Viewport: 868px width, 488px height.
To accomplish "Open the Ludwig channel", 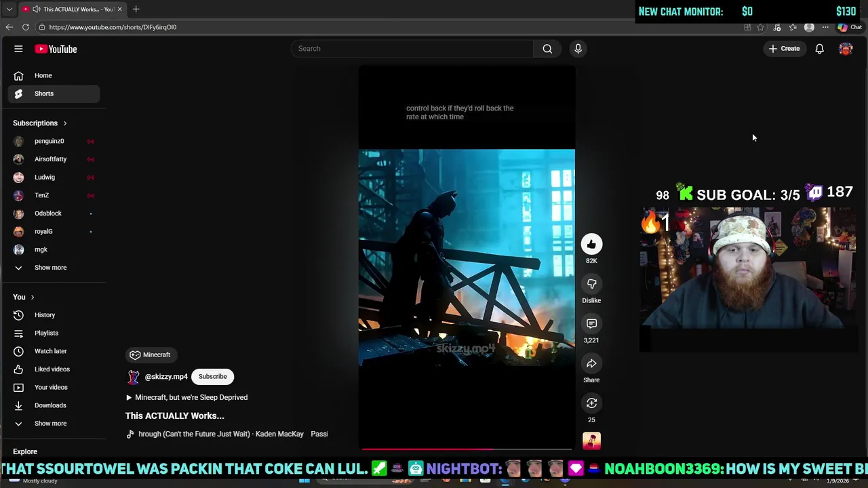I will 54,177.
